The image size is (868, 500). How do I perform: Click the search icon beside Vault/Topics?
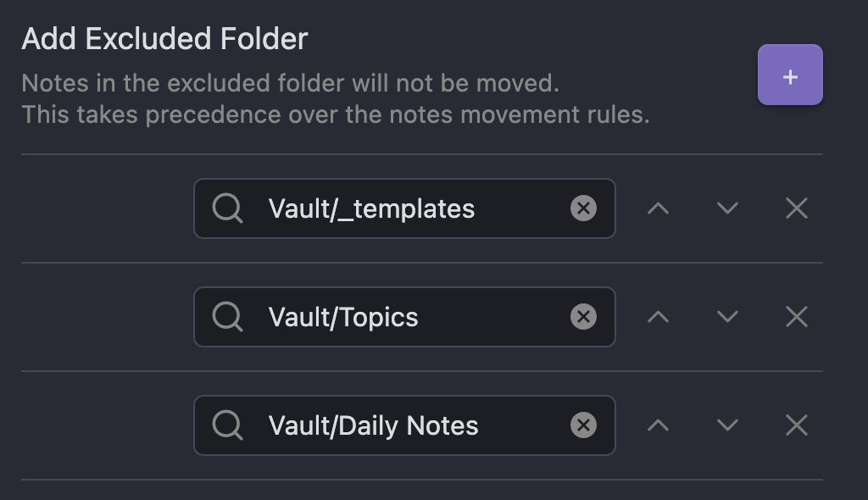227,317
